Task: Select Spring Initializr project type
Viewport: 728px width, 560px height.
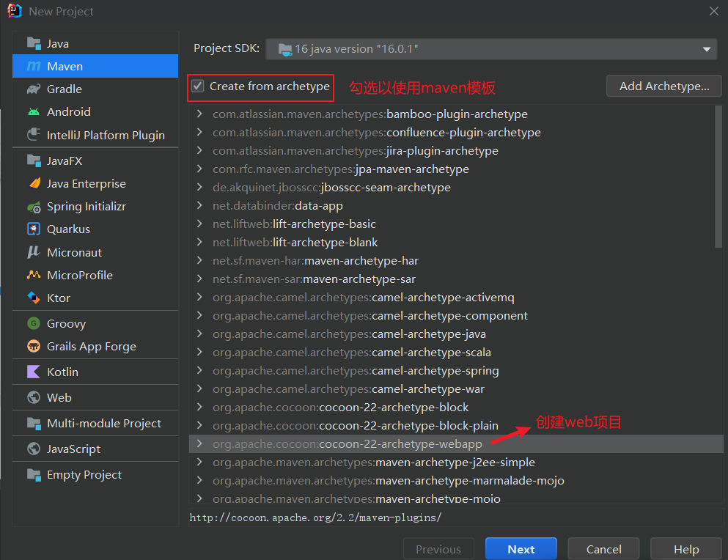Action: tap(95, 207)
